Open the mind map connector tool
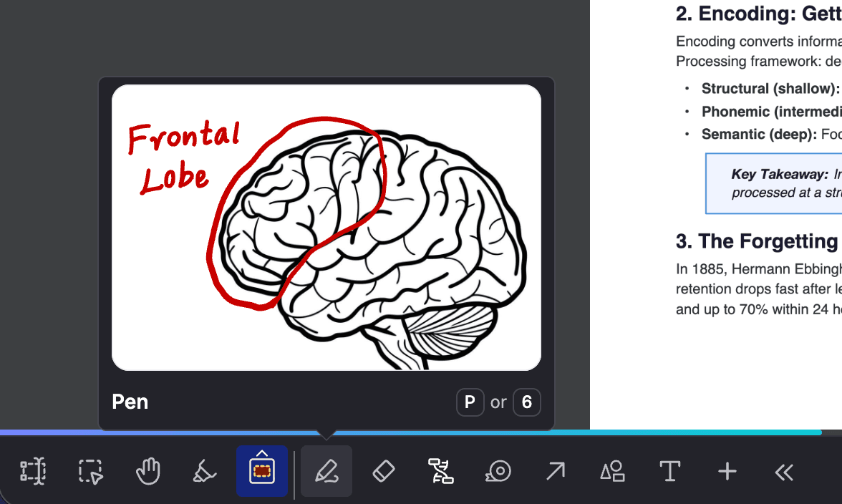Viewport: 842px width, 504px height. coord(440,471)
